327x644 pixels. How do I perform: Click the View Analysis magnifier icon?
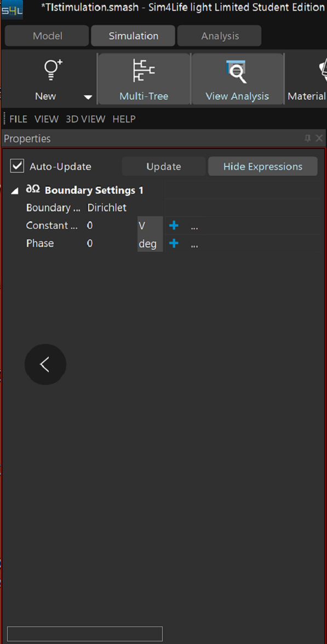pos(237,71)
